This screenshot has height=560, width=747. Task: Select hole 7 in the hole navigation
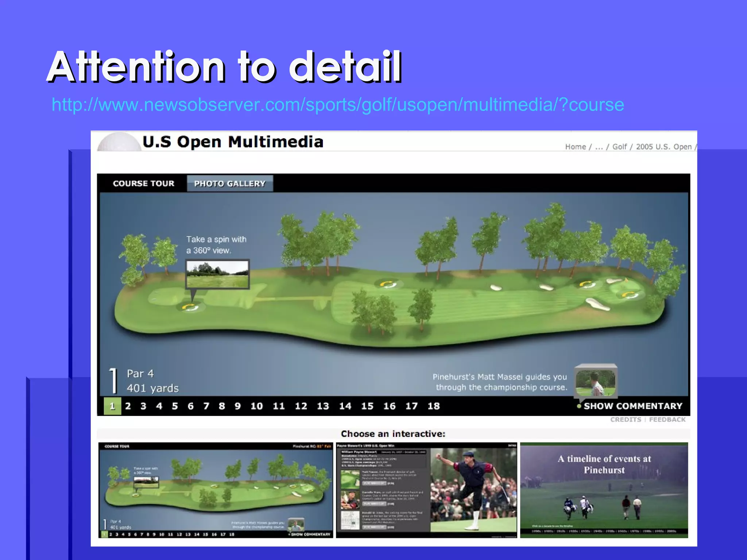206,406
